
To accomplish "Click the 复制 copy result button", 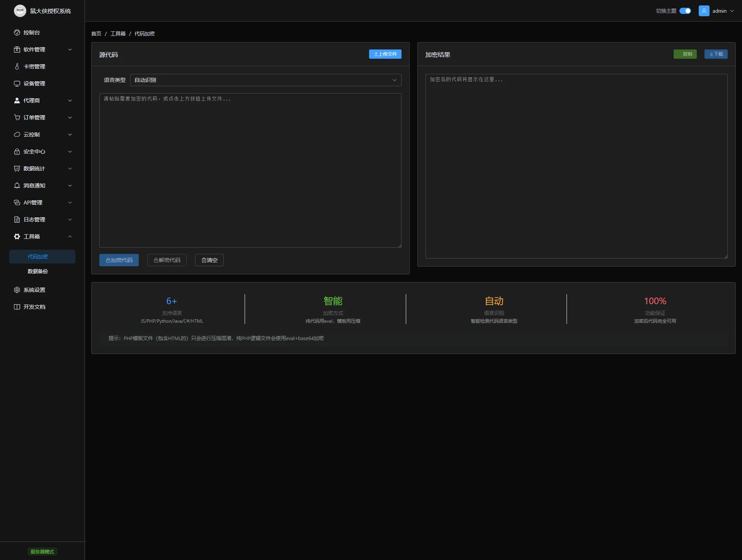I will pyautogui.click(x=685, y=54).
